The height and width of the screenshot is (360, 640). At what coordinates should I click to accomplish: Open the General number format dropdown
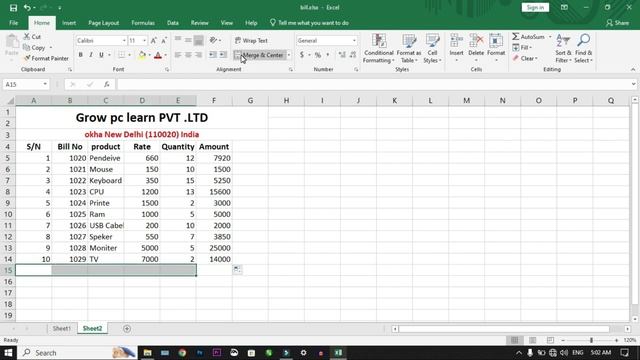[x=354, y=41]
